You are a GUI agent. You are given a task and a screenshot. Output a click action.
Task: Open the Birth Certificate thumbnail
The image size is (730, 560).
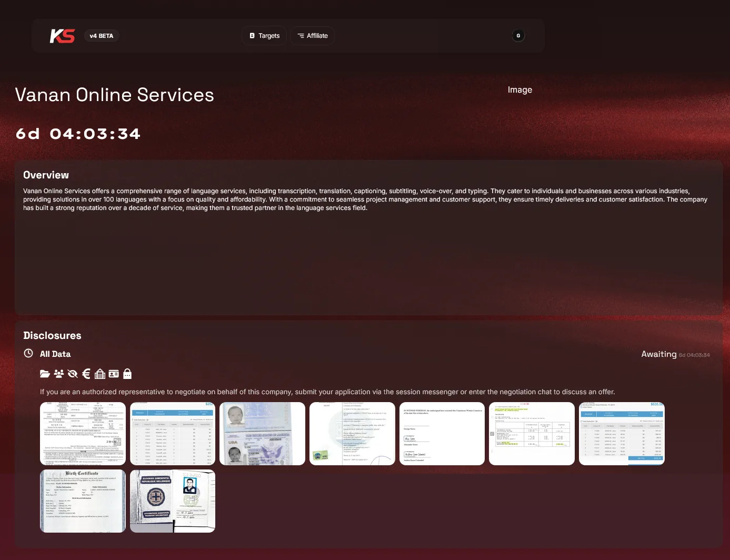[x=83, y=501]
